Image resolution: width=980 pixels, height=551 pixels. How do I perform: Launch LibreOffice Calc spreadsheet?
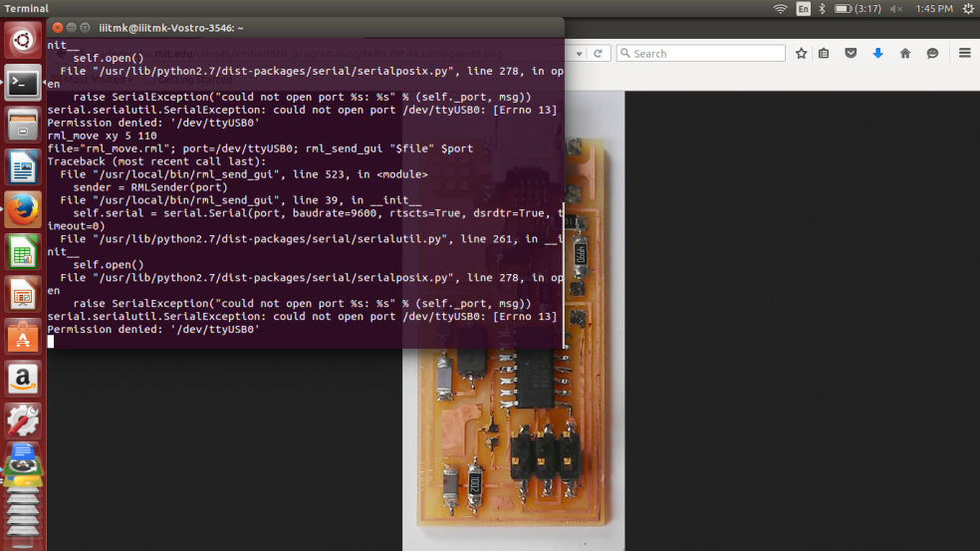point(23,251)
